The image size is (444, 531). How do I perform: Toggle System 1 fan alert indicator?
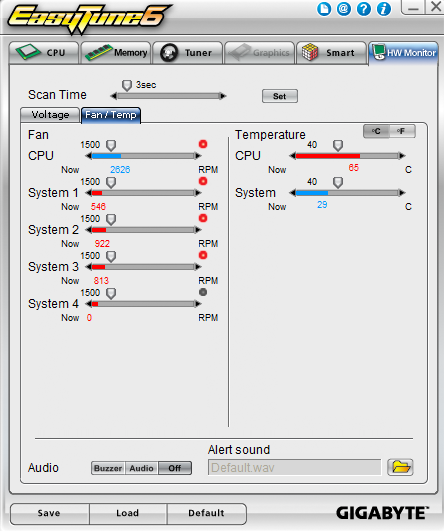203,181
